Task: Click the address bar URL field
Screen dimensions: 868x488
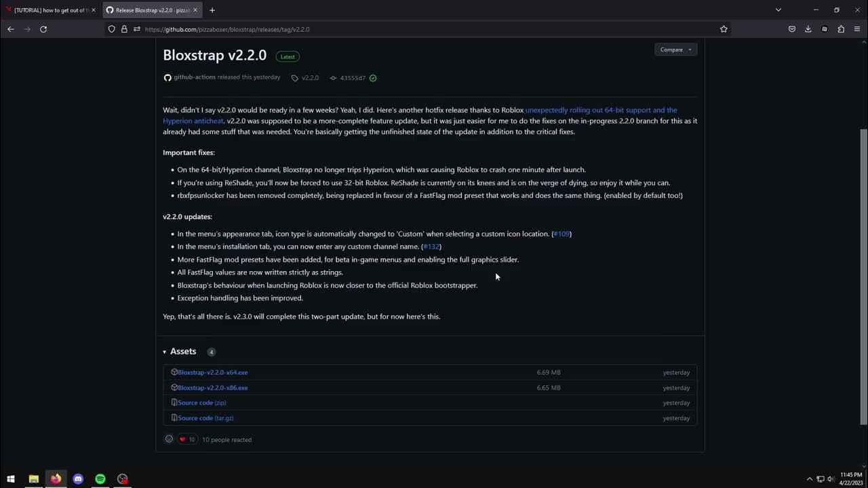Action: (x=427, y=29)
